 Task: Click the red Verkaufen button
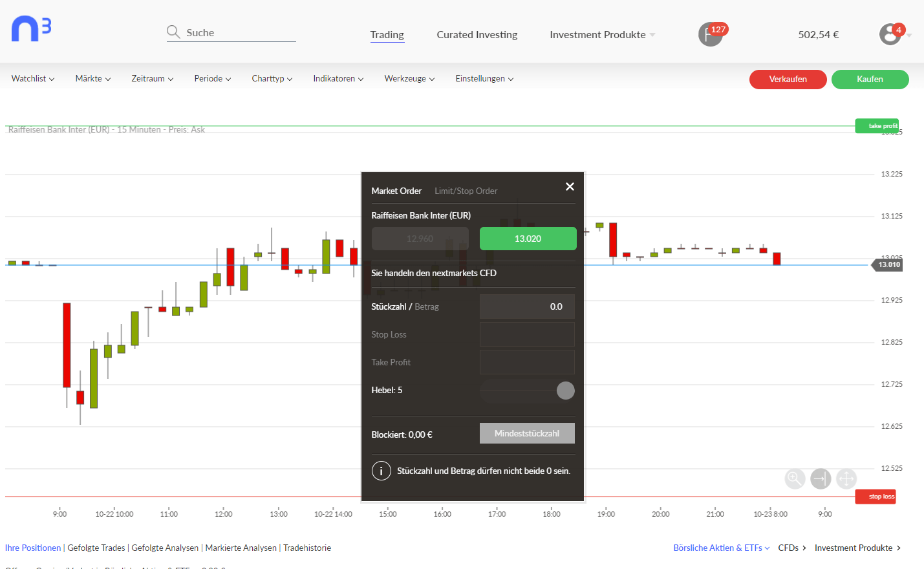788,79
